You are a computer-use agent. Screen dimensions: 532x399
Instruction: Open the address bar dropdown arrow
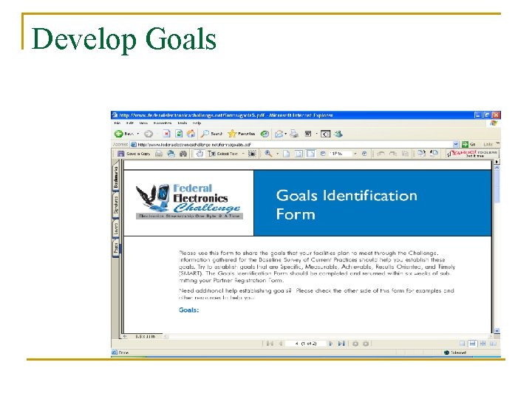456,144
